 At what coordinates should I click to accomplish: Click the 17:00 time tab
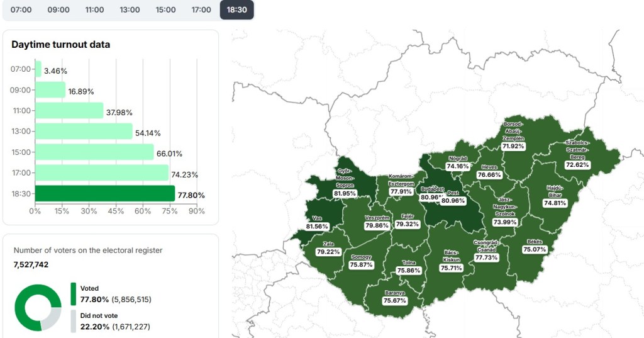tap(202, 10)
